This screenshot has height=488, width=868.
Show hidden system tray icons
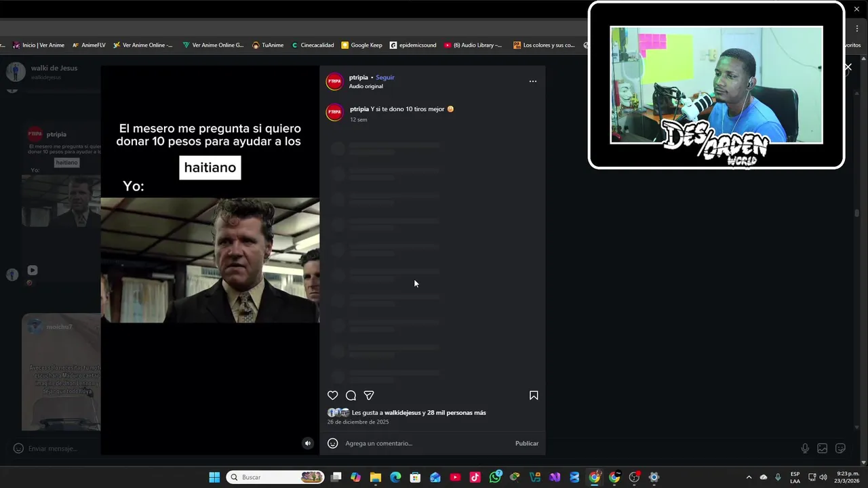coord(749,477)
